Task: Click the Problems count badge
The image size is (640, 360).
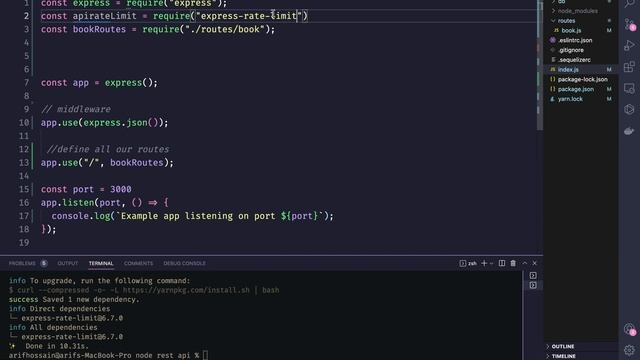Action: 44,263
